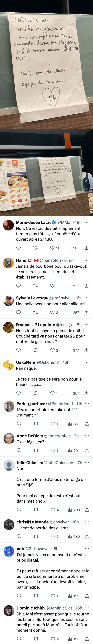This screenshot has height=644, width=93.
Task: Like Marie-Josée Lacroix's reply
Action: click(52, 248)
